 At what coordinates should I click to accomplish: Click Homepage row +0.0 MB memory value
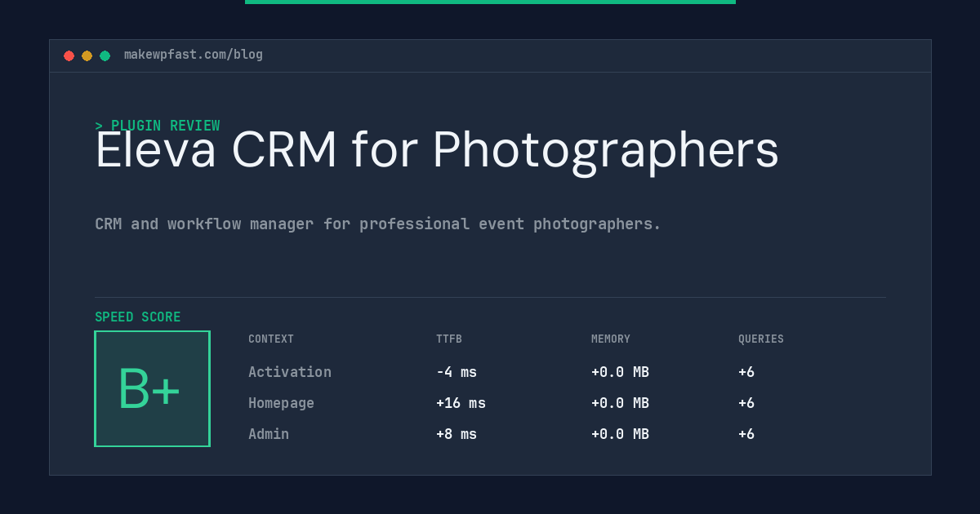tap(620, 403)
